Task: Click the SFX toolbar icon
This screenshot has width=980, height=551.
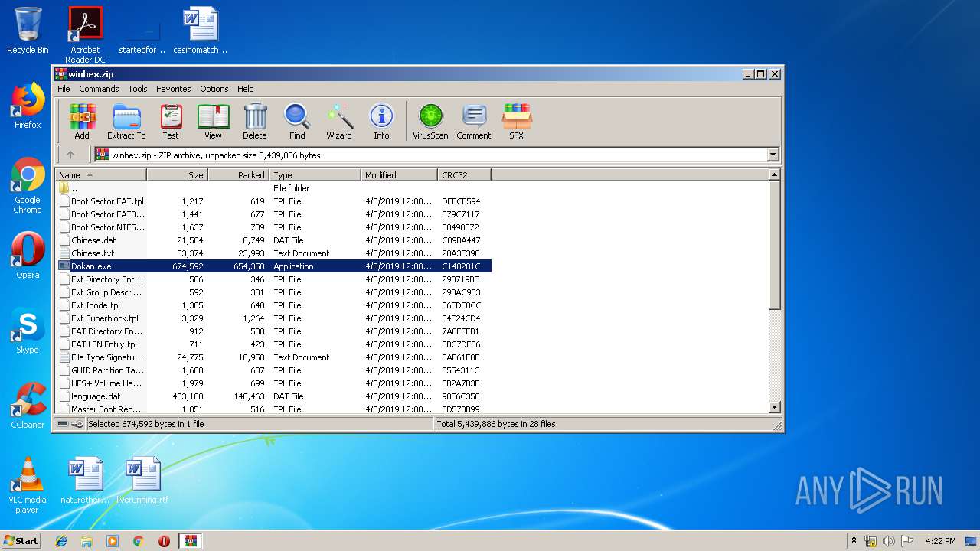Action: pyautogui.click(x=517, y=122)
